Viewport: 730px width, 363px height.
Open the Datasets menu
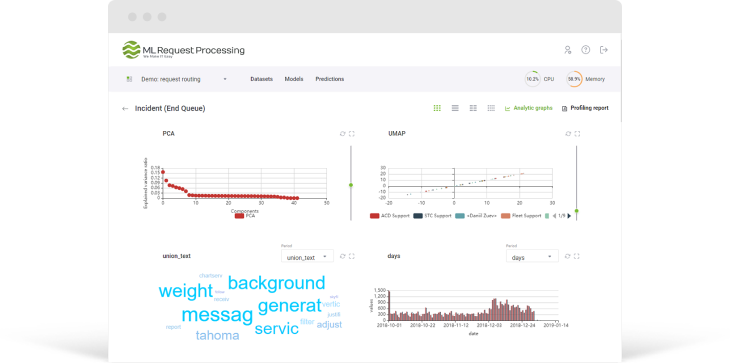262,79
